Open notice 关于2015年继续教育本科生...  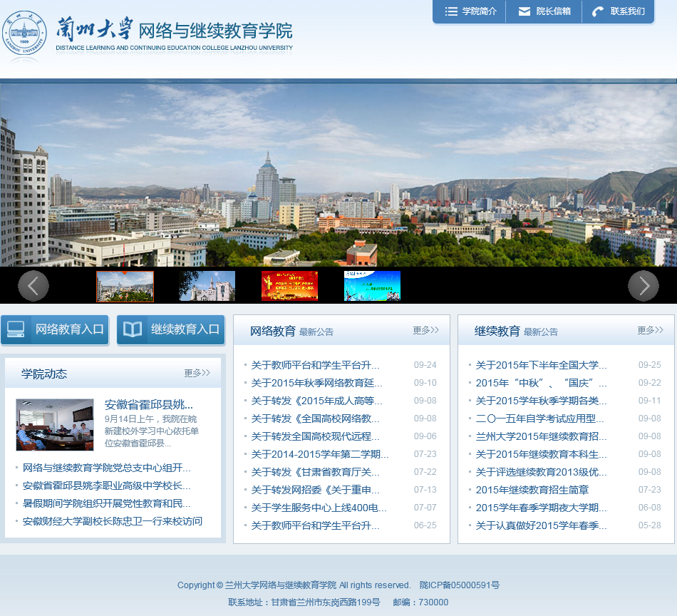541,454
